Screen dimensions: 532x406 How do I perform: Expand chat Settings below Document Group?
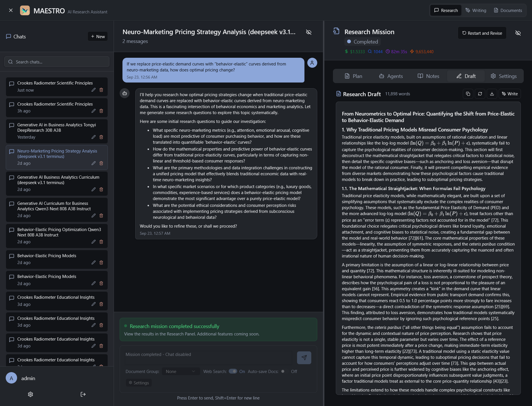point(139,383)
